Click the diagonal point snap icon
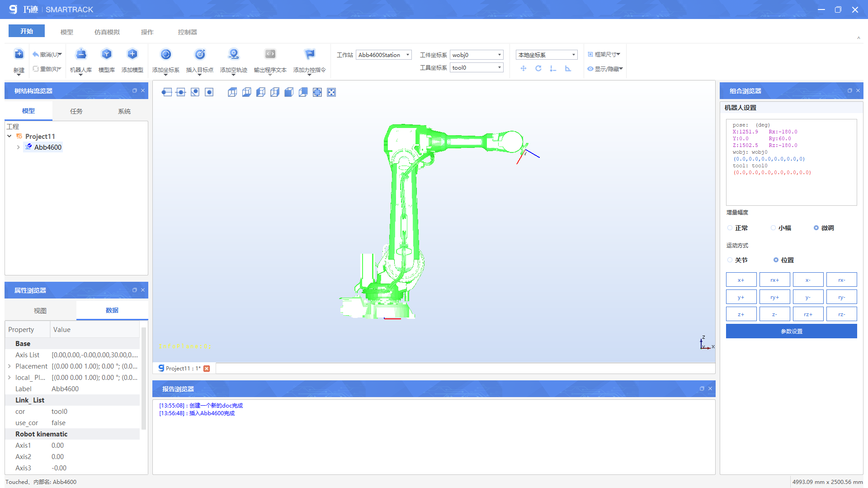 point(195,92)
